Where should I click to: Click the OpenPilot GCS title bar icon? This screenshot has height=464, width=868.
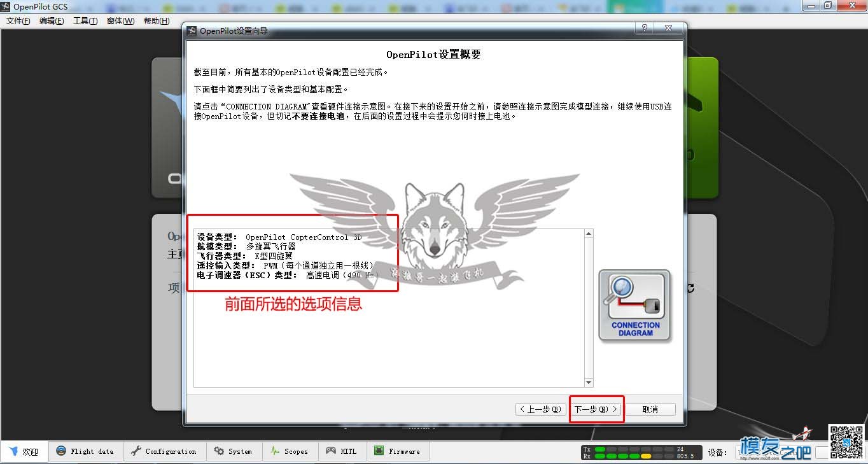[x=6, y=6]
